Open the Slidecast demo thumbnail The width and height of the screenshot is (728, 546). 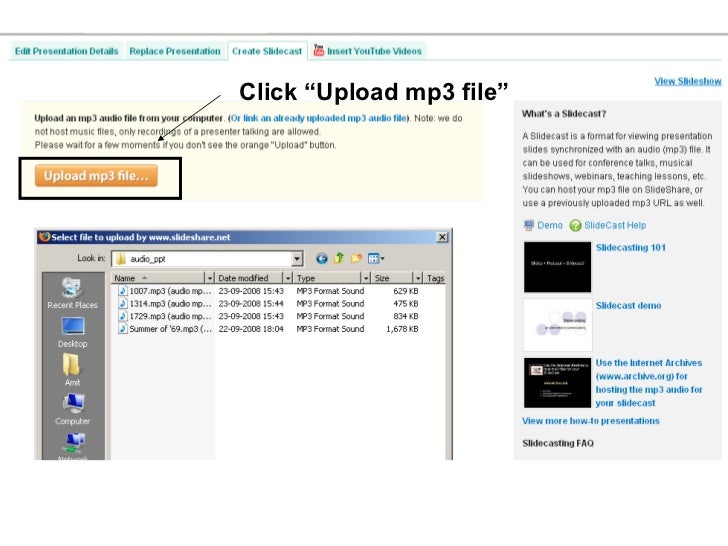tap(557, 325)
